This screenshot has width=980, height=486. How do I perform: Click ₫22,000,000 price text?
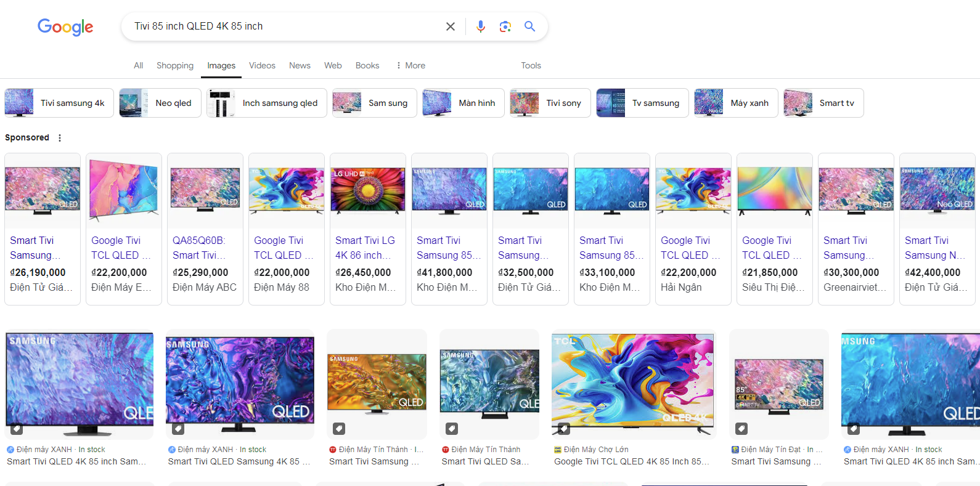(282, 272)
